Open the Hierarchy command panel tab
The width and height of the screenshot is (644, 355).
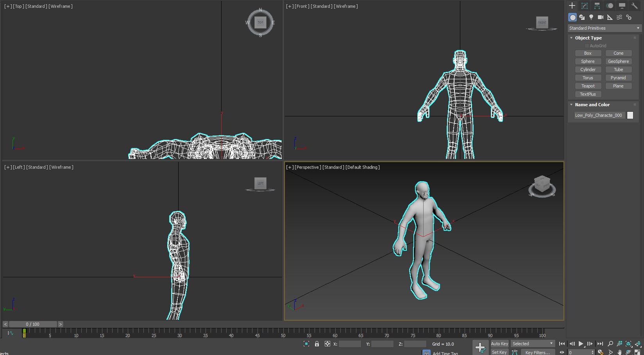point(597,5)
